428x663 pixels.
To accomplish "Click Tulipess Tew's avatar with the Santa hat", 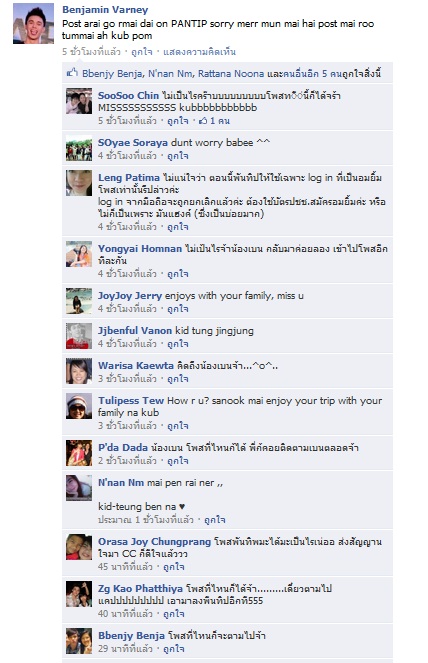I will coord(79,406).
